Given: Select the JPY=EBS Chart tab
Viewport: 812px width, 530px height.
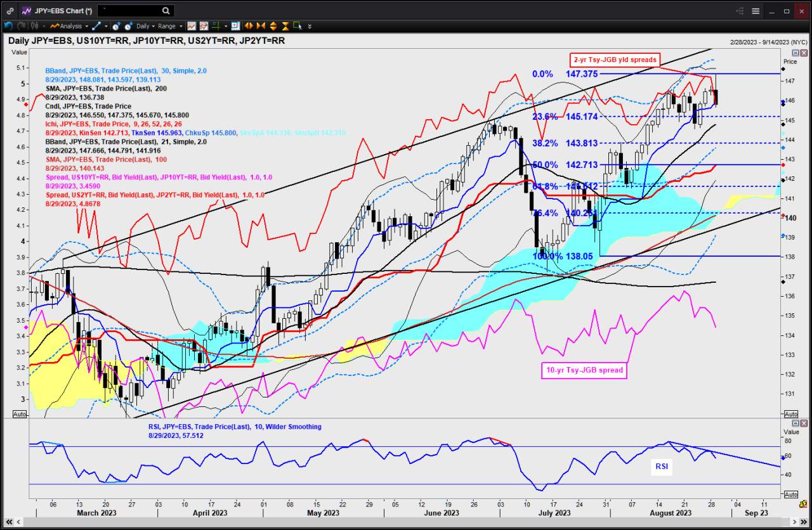Looking at the screenshot, I should [56, 11].
